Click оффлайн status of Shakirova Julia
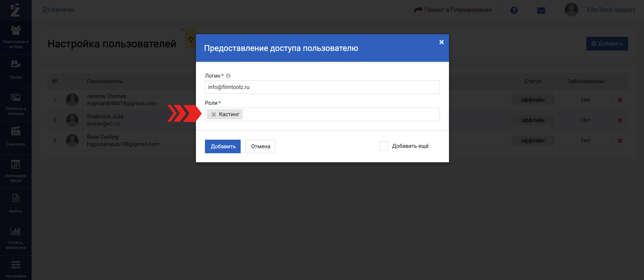This screenshot has width=644, height=280. pos(533,120)
